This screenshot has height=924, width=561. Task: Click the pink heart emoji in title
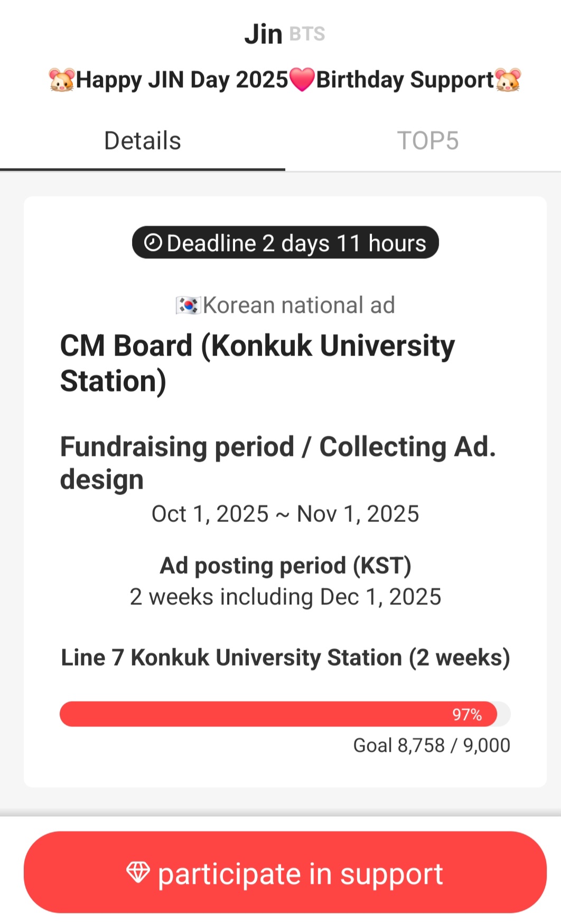point(302,80)
